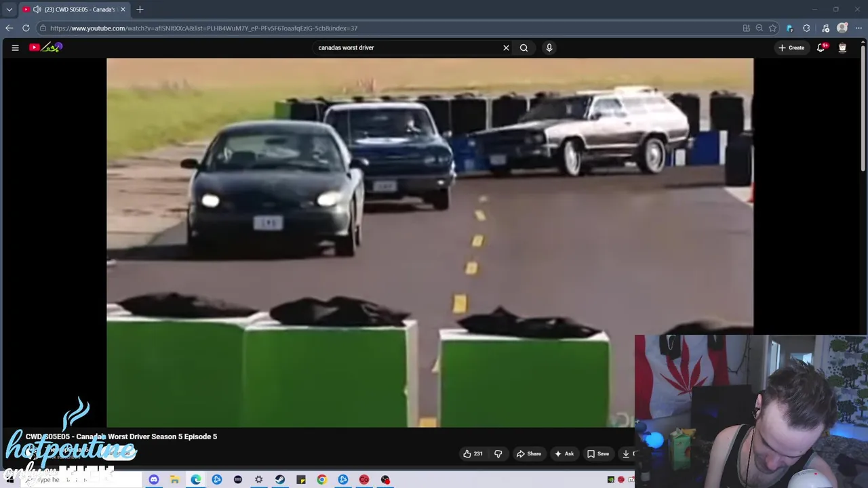Reload the page

point(26,28)
